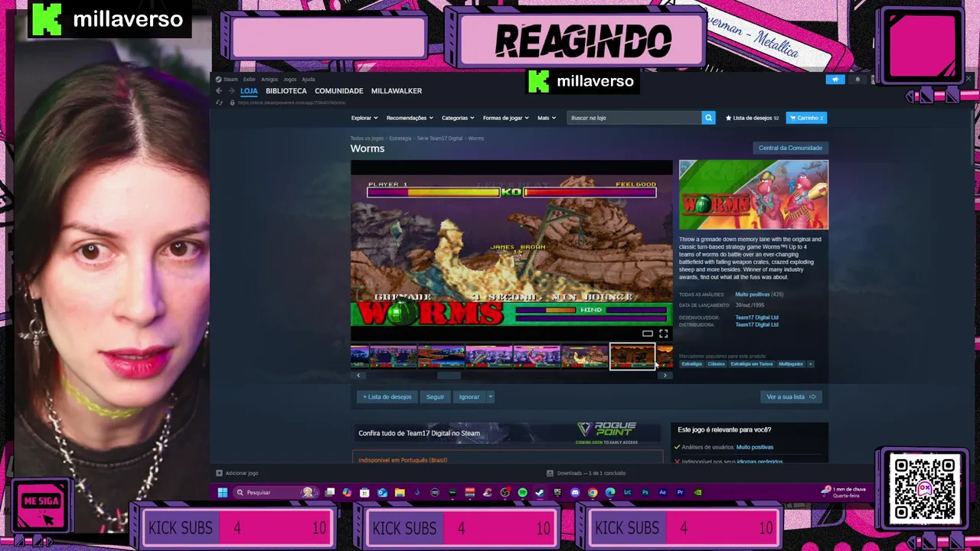Open Steam from the taskbar
Image resolution: width=980 pixels, height=551 pixels.
[540, 492]
